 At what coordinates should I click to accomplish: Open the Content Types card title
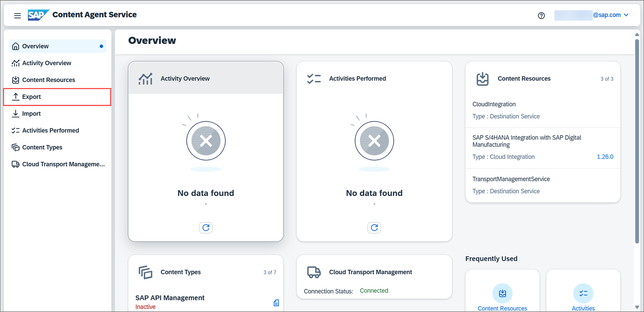[x=181, y=272]
